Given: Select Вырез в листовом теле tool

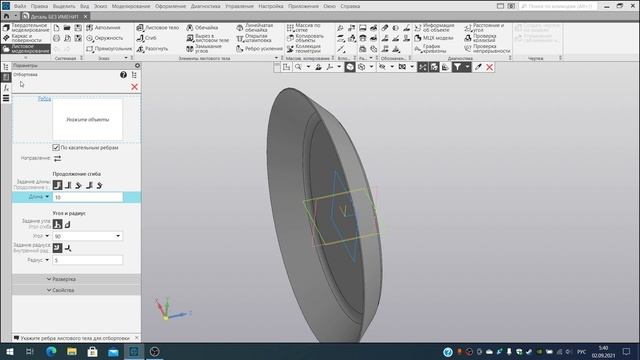Looking at the screenshot, I should 208,38.
